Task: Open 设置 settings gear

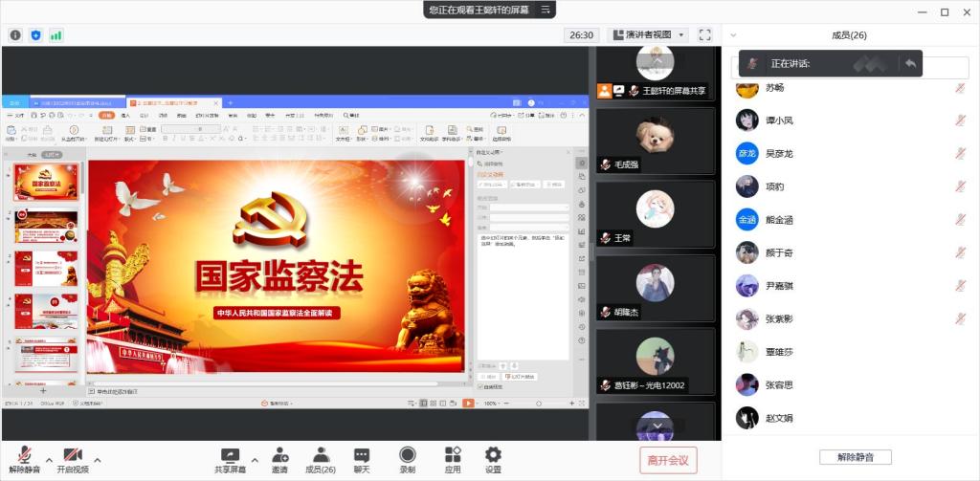Action: pos(493,459)
